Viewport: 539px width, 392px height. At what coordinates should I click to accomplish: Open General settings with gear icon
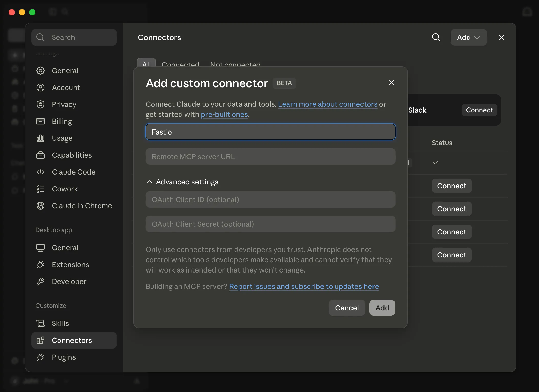click(40, 71)
